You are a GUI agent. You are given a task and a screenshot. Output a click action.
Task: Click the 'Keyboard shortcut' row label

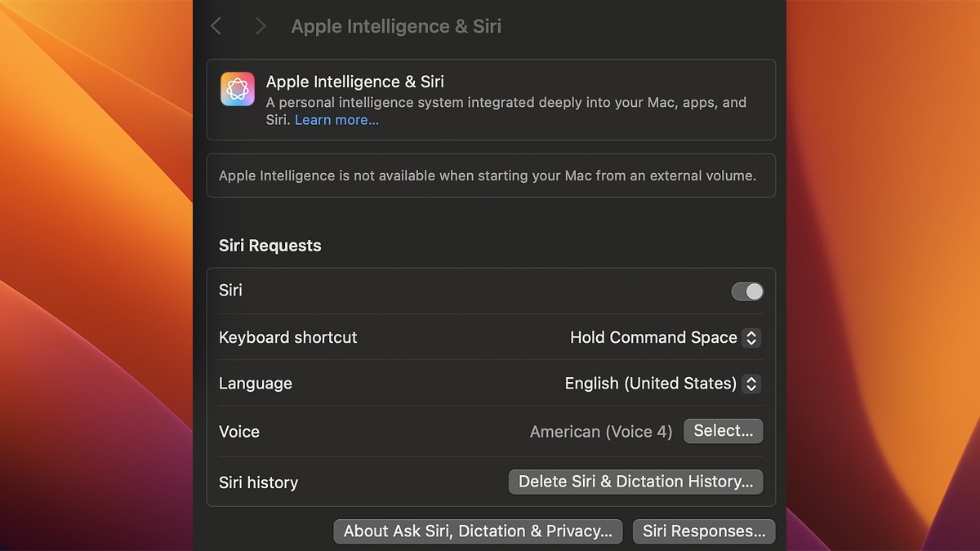point(288,337)
